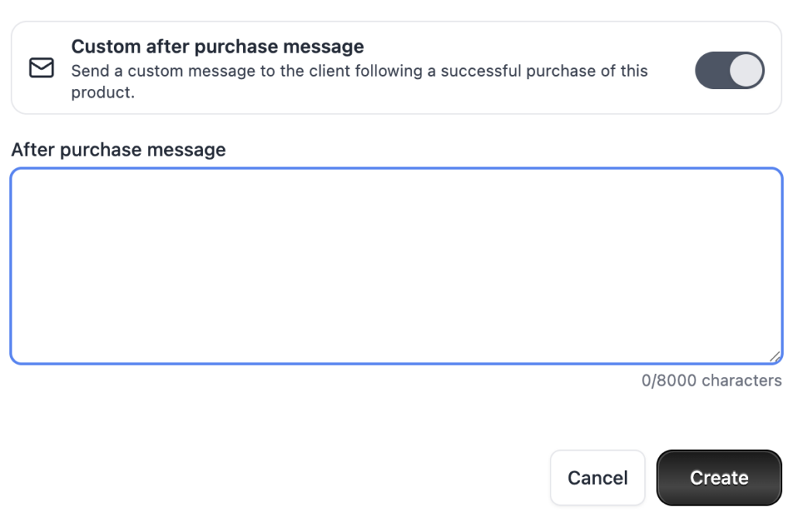
Task: Disable the Custom after purchase message toggle
Action: (x=729, y=70)
